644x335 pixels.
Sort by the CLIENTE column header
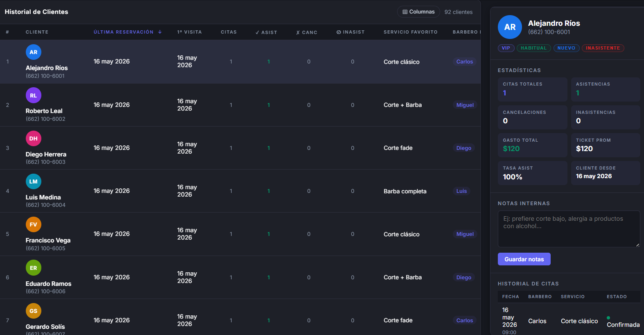tap(37, 32)
